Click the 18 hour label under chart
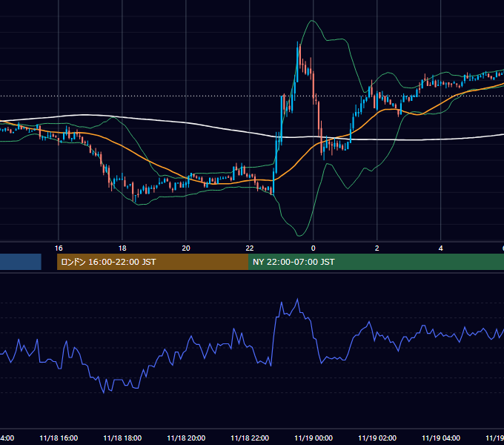The height and width of the screenshot is (445, 504). tap(122, 248)
